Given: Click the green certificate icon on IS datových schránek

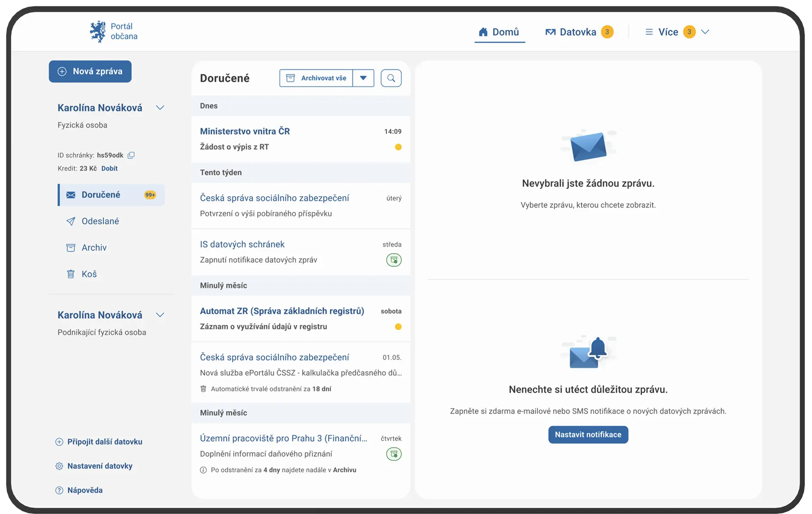Looking at the screenshot, I should 394,260.
